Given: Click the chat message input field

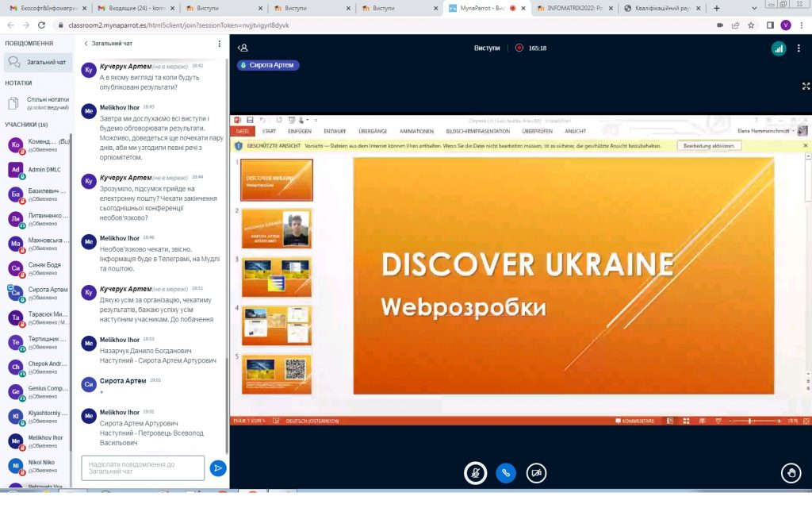Looking at the screenshot, I should pos(143,468).
